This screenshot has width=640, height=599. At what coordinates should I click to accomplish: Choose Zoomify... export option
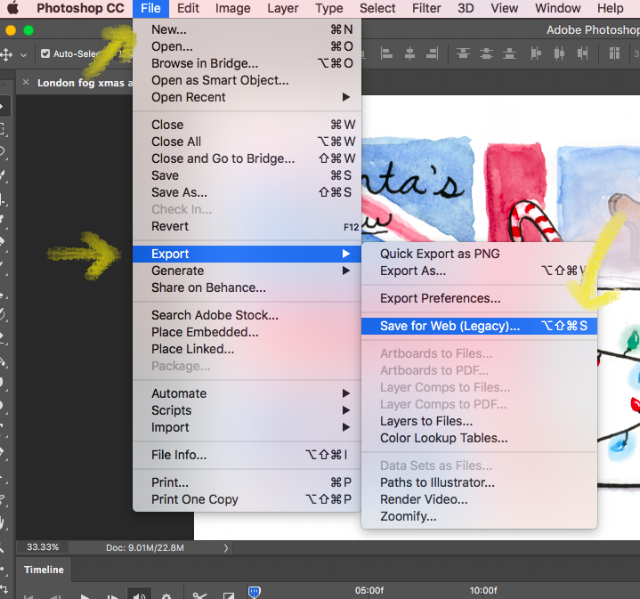click(x=479, y=516)
